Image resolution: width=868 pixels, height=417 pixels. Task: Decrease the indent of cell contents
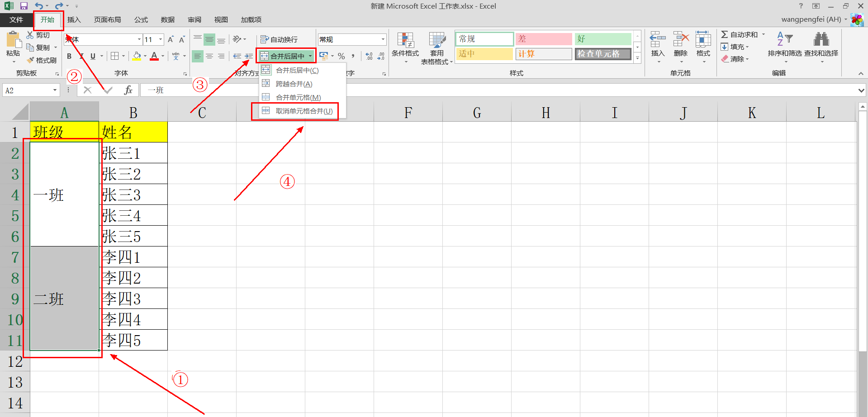237,56
